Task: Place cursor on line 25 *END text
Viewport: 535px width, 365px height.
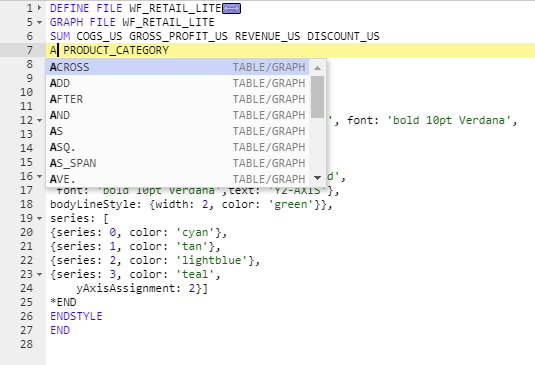Action: click(x=63, y=302)
